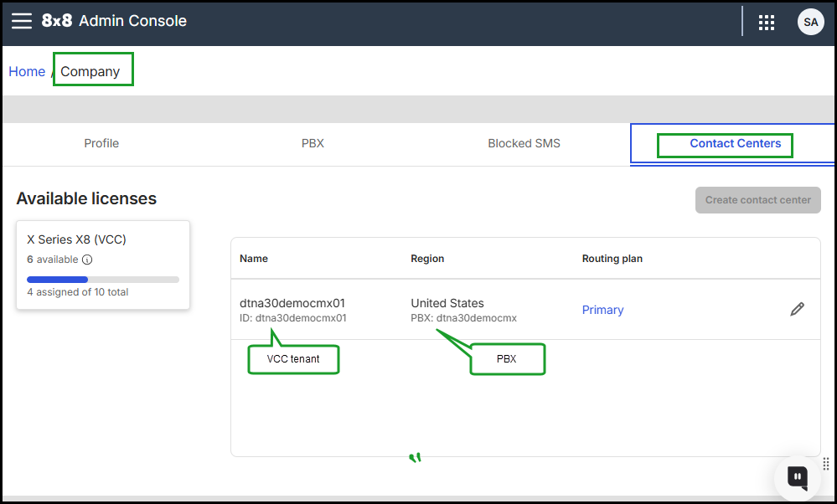The width and height of the screenshot is (837, 504).
Task: Click the license usage progress bar
Action: click(x=102, y=279)
